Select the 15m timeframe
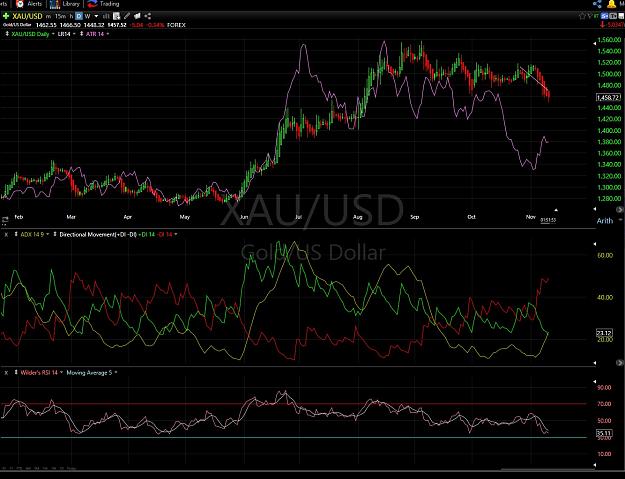625x479 pixels. [60, 16]
